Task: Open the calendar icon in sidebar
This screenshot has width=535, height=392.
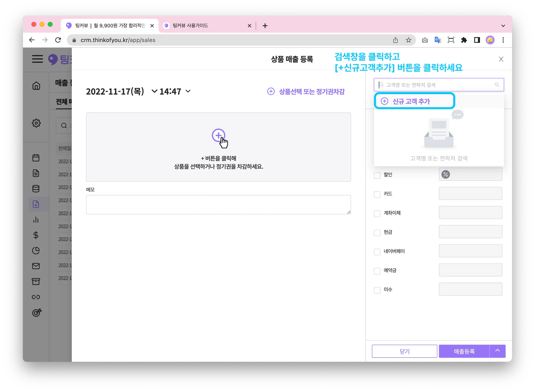Action: click(36, 158)
